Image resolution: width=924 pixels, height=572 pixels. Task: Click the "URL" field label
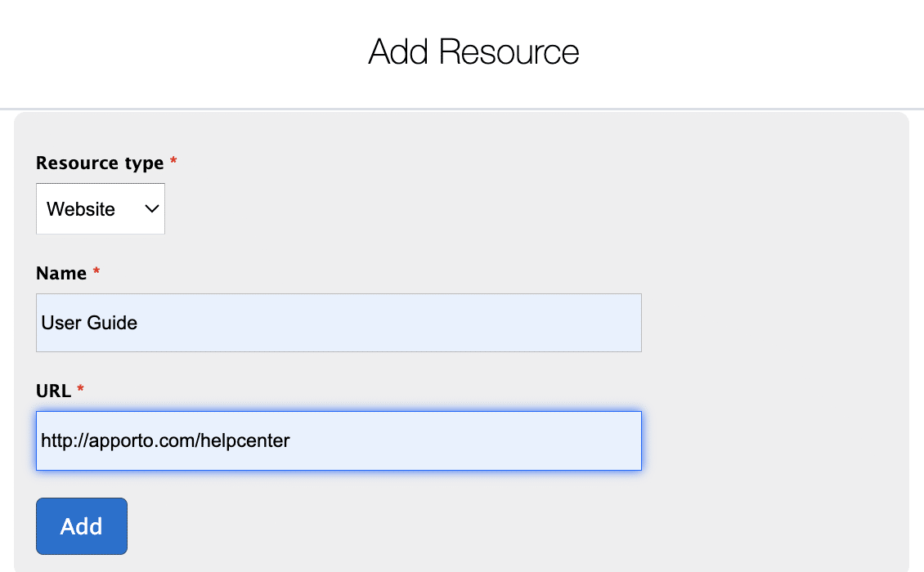(54, 391)
